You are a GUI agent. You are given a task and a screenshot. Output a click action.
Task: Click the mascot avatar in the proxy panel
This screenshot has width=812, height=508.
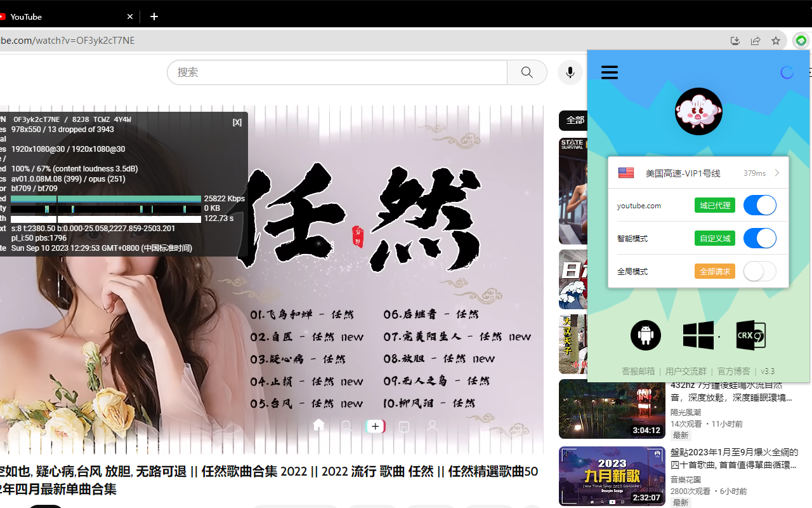coord(698,111)
